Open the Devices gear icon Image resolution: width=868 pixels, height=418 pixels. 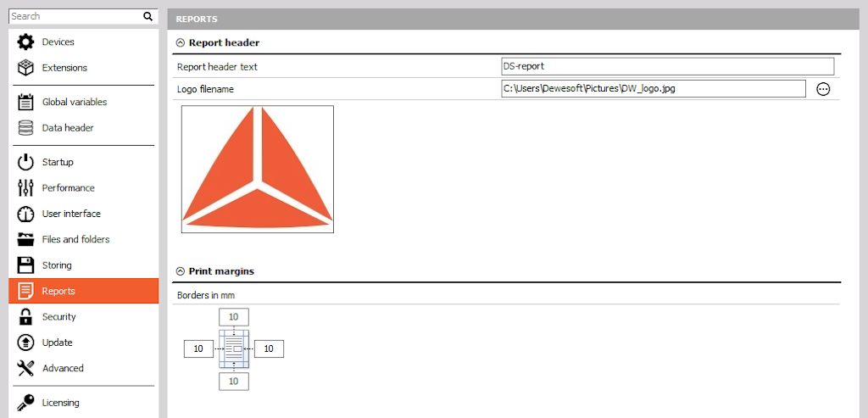pyautogui.click(x=25, y=42)
